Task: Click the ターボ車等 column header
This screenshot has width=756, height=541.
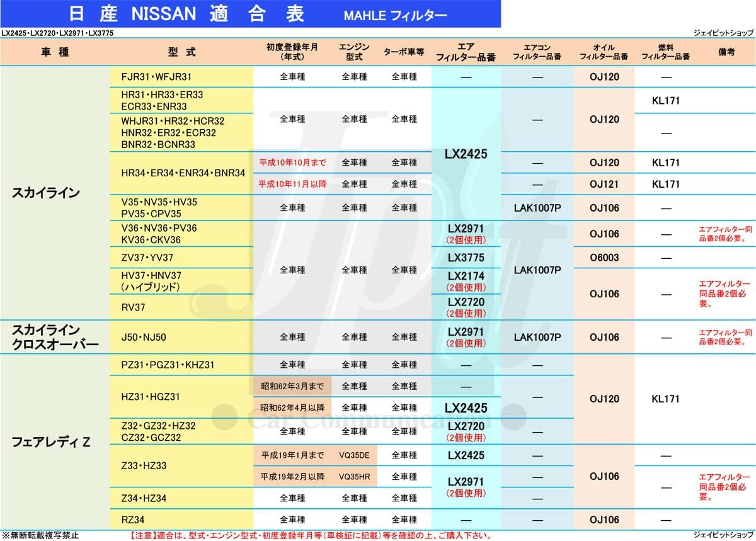Action: [404, 52]
